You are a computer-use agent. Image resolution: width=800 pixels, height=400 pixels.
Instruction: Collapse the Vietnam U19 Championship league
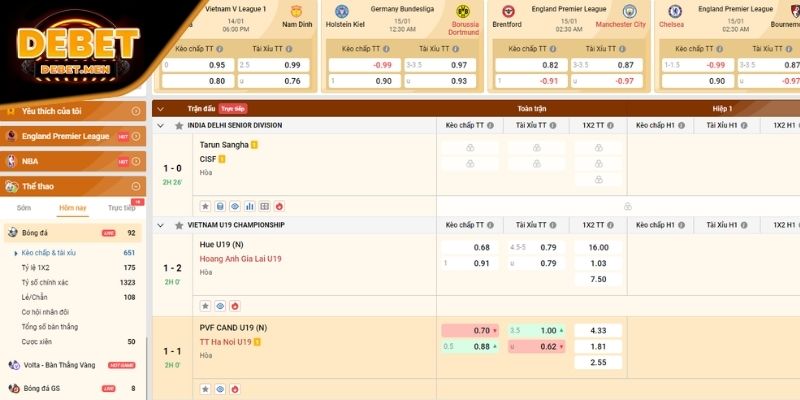pyautogui.click(x=161, y=225)
